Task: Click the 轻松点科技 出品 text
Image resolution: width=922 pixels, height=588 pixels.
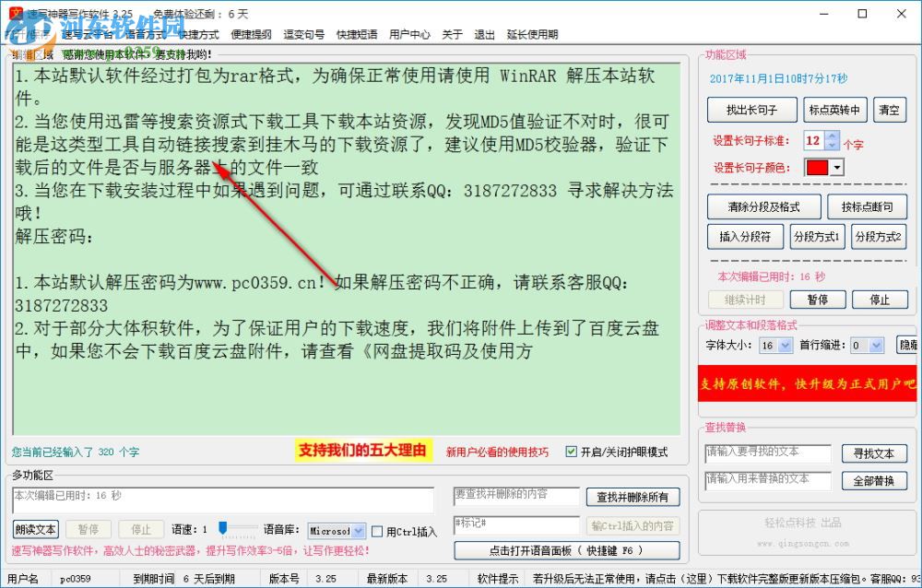Action: pyautogui.click(x=803, y=523)
